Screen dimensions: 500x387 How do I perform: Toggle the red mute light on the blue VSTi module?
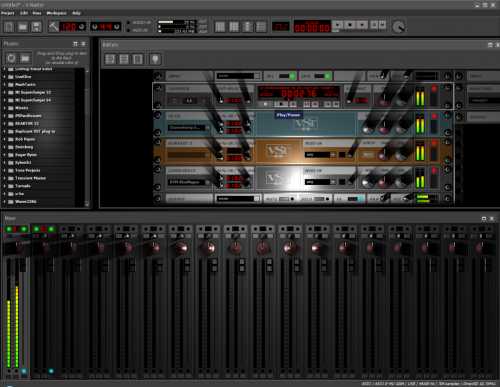coord(434,116)
